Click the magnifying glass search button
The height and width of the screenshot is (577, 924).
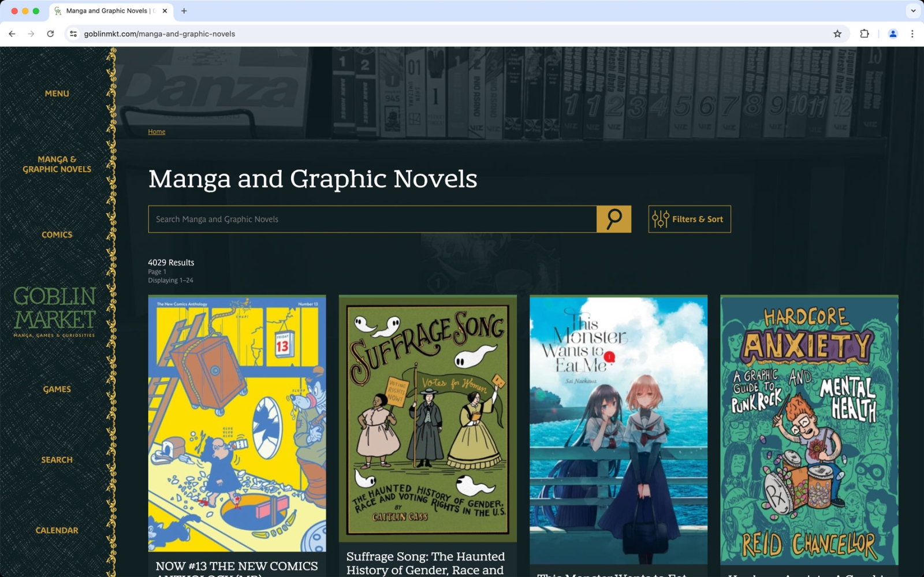pos(614,219)
